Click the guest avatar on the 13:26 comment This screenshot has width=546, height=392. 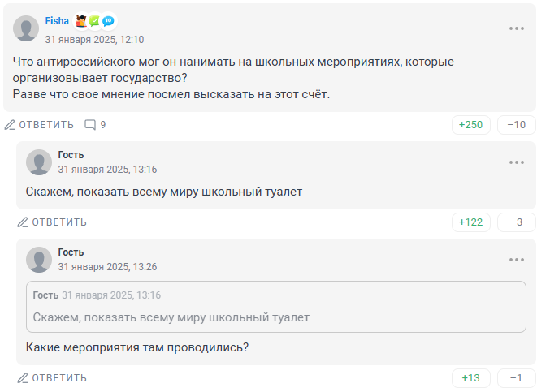39,260
